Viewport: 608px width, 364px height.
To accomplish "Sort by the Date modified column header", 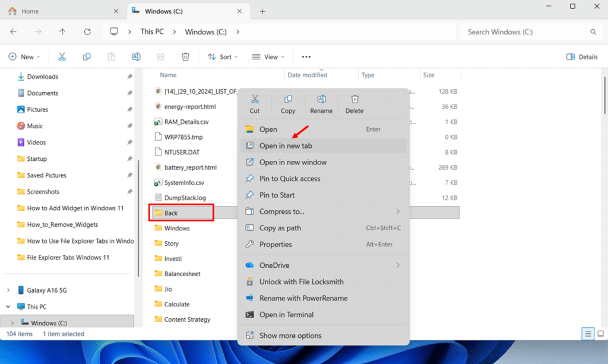I will tap(307, 75).
